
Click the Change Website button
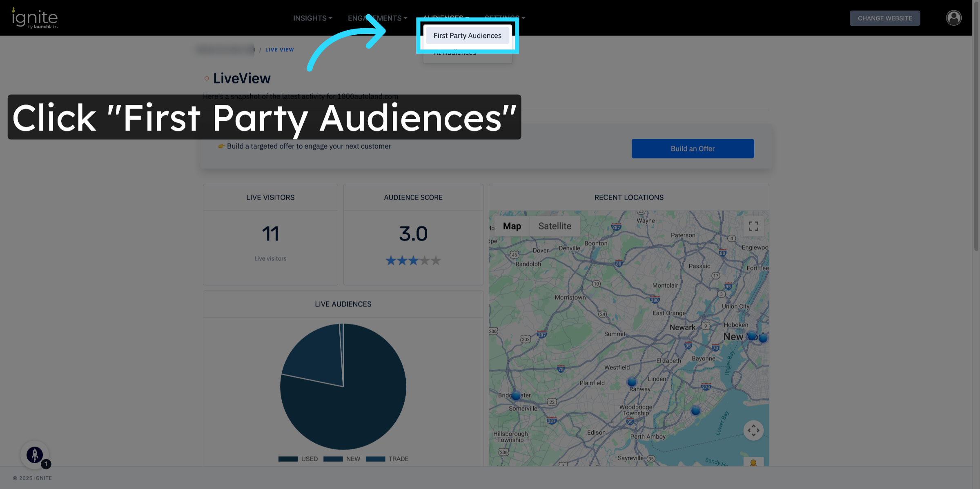[884, 18]
